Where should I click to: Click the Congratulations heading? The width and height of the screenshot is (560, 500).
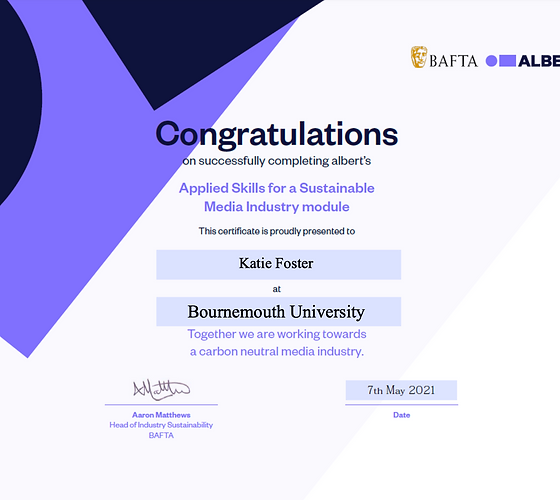tap(277, 135)
